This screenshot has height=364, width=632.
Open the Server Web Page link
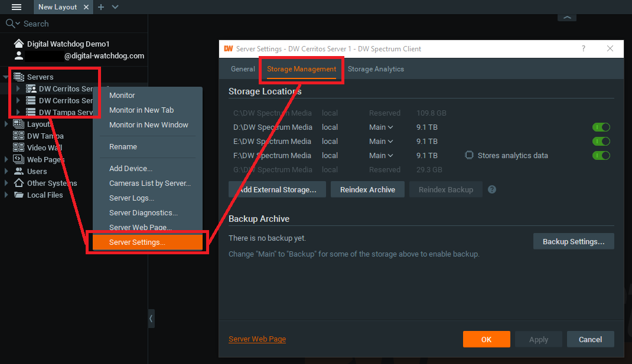257,339
